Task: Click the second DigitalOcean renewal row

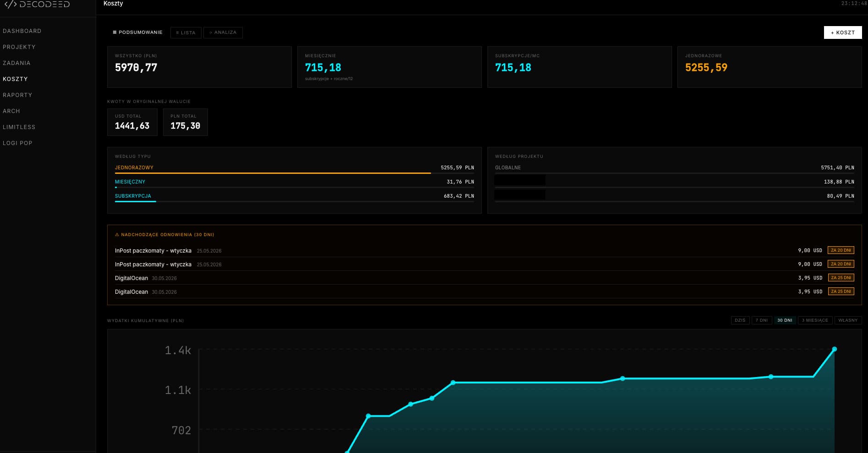Action: (x=485, y=292)
